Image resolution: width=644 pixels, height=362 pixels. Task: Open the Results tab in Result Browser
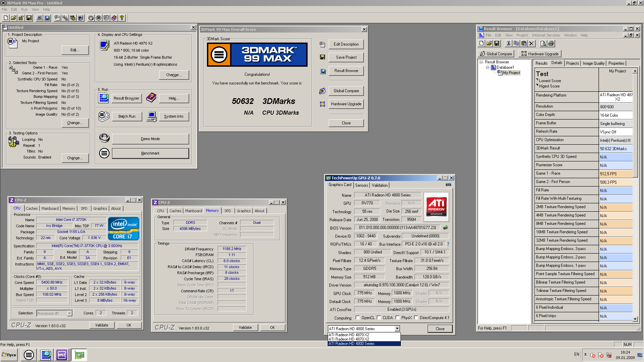click(x=541, y=63)
